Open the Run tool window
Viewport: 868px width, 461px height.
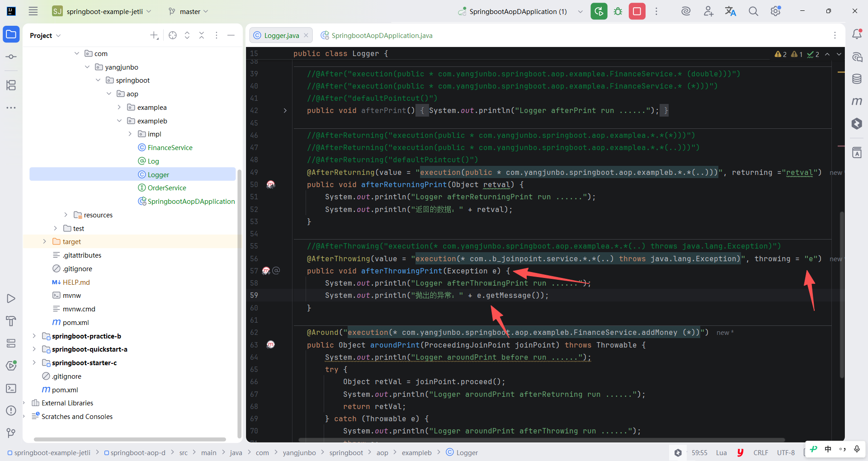[x=11, y=299]
